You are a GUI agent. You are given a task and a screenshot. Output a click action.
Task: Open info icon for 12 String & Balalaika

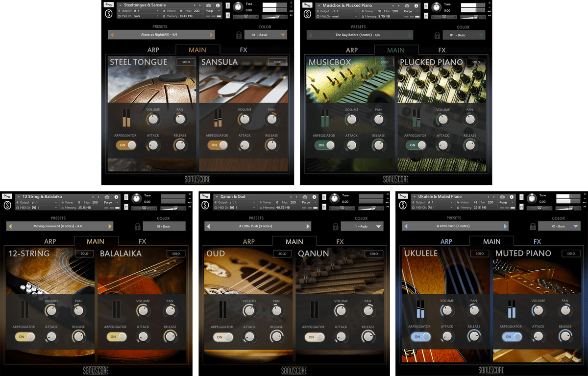115,196
